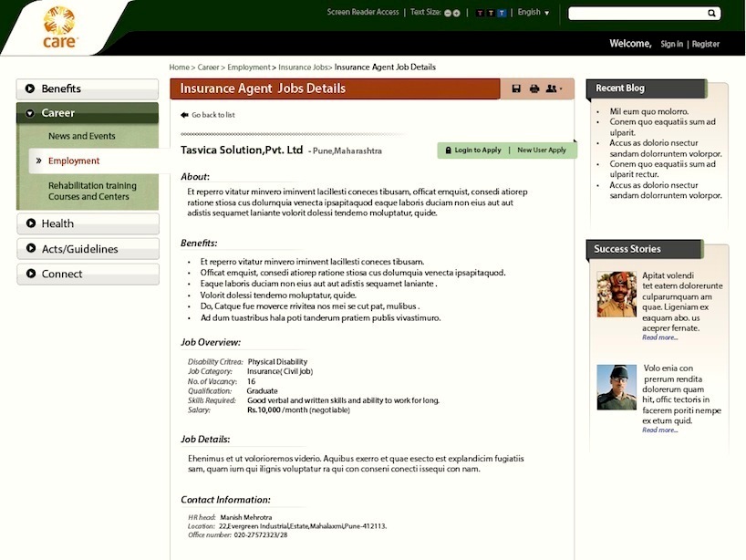Viewport: 746px width, 560px height.
Task: Print the job details page
Action: (534, 88)
